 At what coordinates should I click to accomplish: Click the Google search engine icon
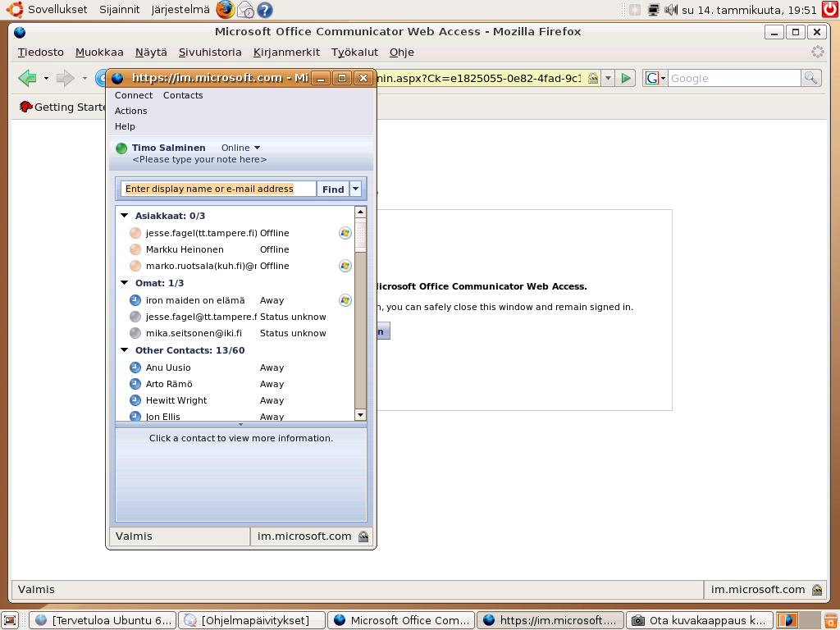point(651,78)
